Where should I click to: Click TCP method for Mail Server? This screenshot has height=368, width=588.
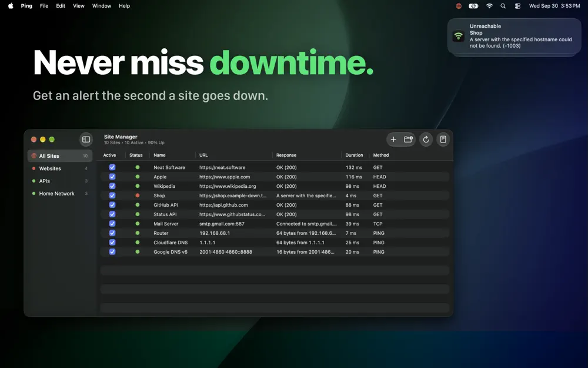tap(377, 224)
